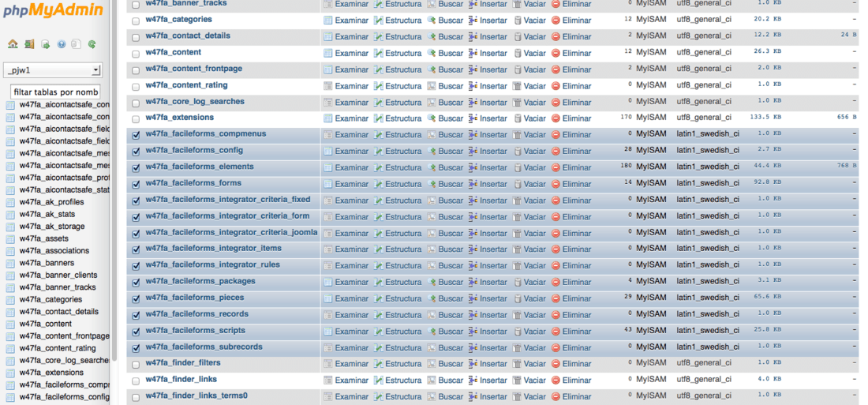This screenshot has width=868, height=405.
Task: Click the table icon beside w47fa_banner_clients in the sidebar
Action: tap(10, 276)
